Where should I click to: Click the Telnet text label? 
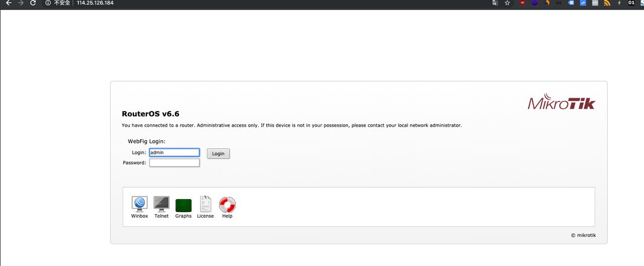pyautogui.click(x=162, y=216)
